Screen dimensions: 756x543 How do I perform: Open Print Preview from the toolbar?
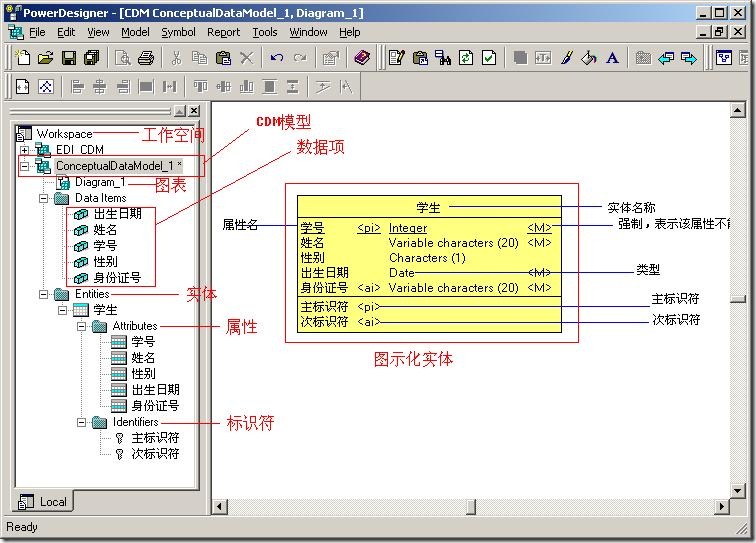pos(123,58)
